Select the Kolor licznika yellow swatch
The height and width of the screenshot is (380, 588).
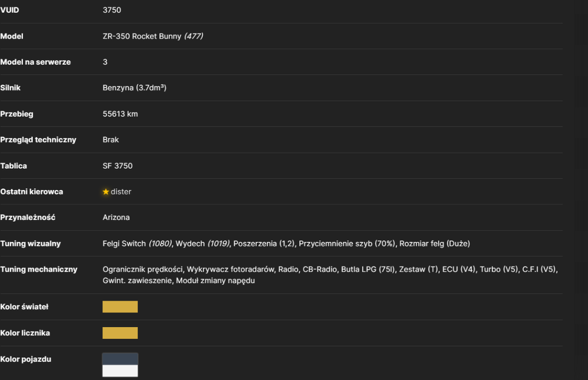point(120,333)
